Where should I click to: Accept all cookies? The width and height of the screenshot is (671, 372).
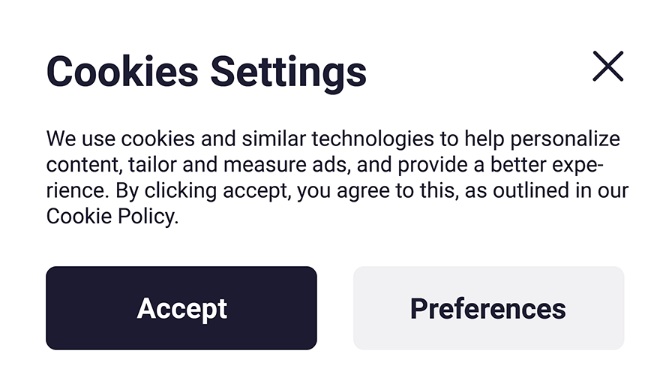coord(181,308)
